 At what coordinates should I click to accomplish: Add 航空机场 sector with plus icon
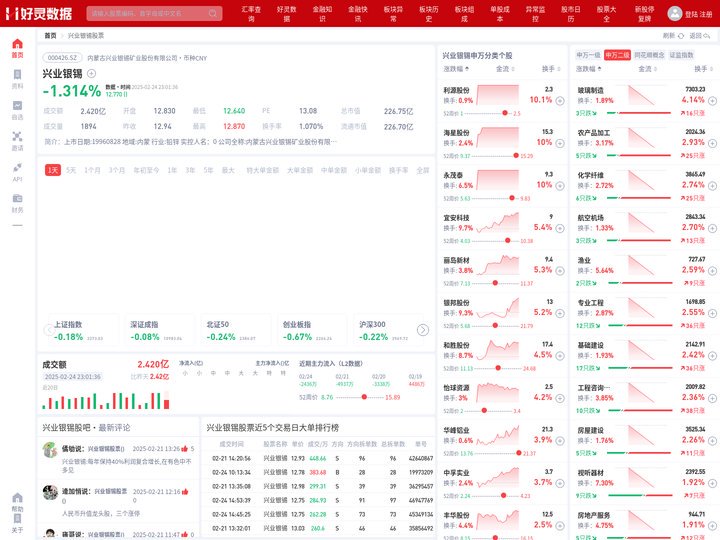click(712, 228)
